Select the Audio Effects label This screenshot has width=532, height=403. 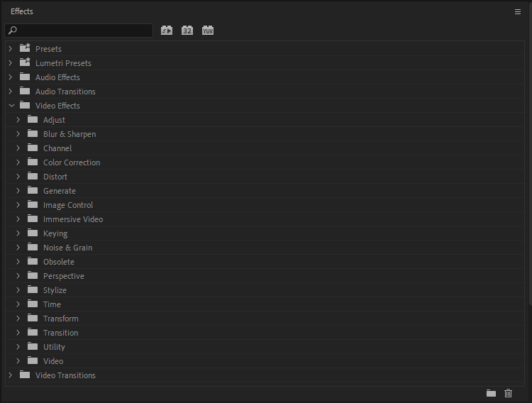pos(57,77)
